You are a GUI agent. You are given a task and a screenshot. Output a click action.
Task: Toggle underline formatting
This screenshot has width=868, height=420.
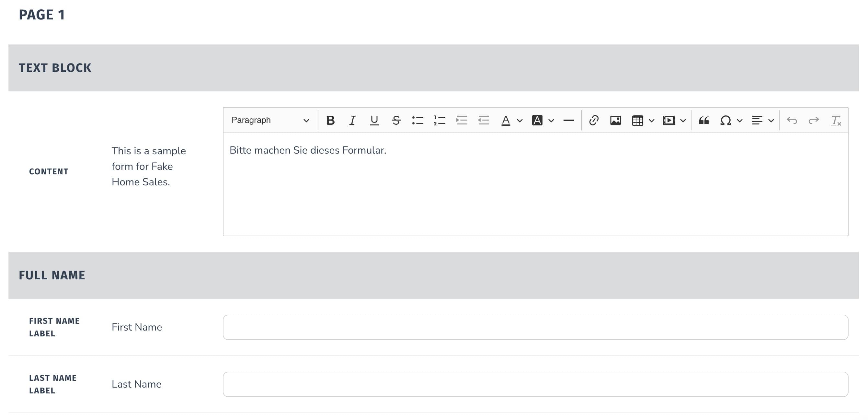[x=374, y=120]
